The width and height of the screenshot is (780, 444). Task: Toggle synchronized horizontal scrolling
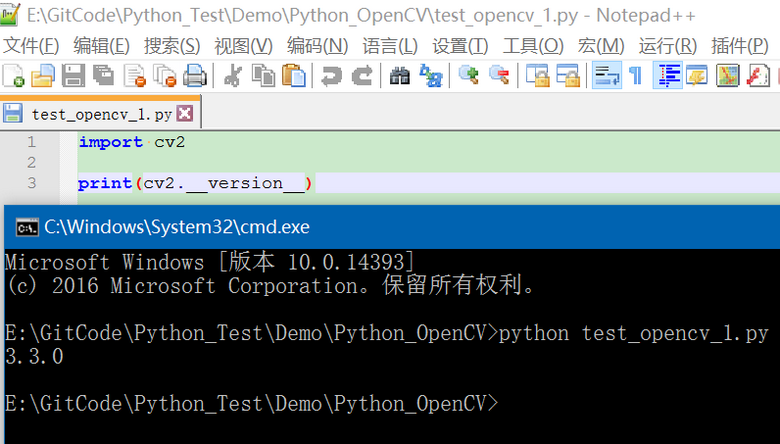[x=568, y=76]
